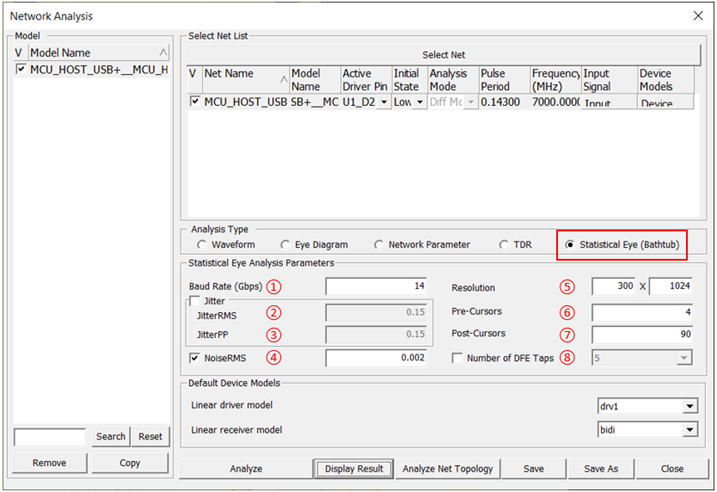Click the Select Net button
The height and width of the screenshot is (492, 717).
pyautogui.click(x=443, y=55)
